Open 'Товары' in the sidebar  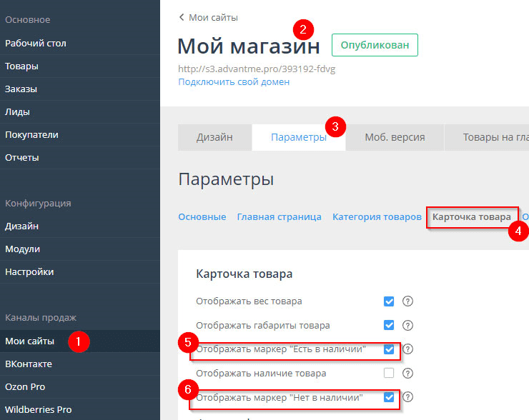[22, 66]
